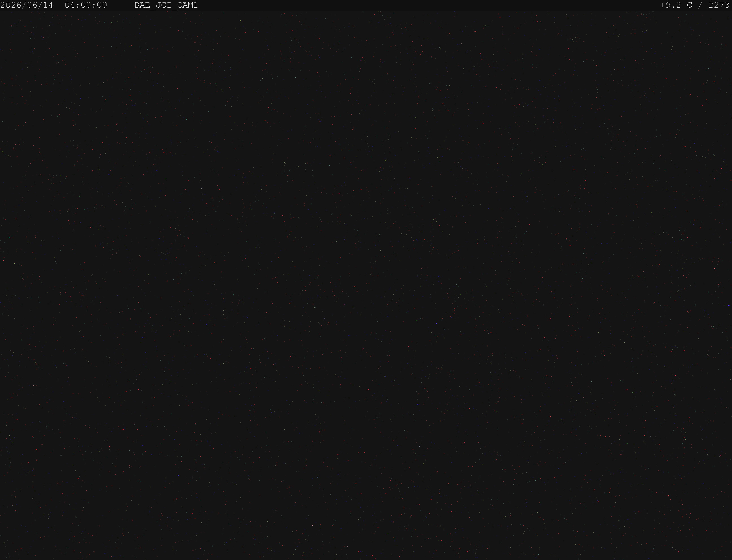Click the temperature reading +9.2 C

coord(676,5)
